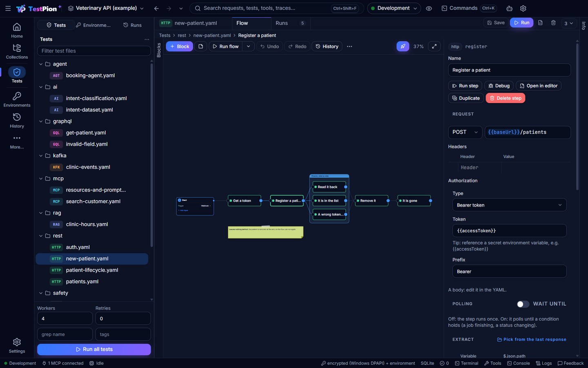Open the Bearer token type dropdown
Image resolution: width=588 pixels, height=368 pixels.
pyautogui.click(x=509, y=205)
